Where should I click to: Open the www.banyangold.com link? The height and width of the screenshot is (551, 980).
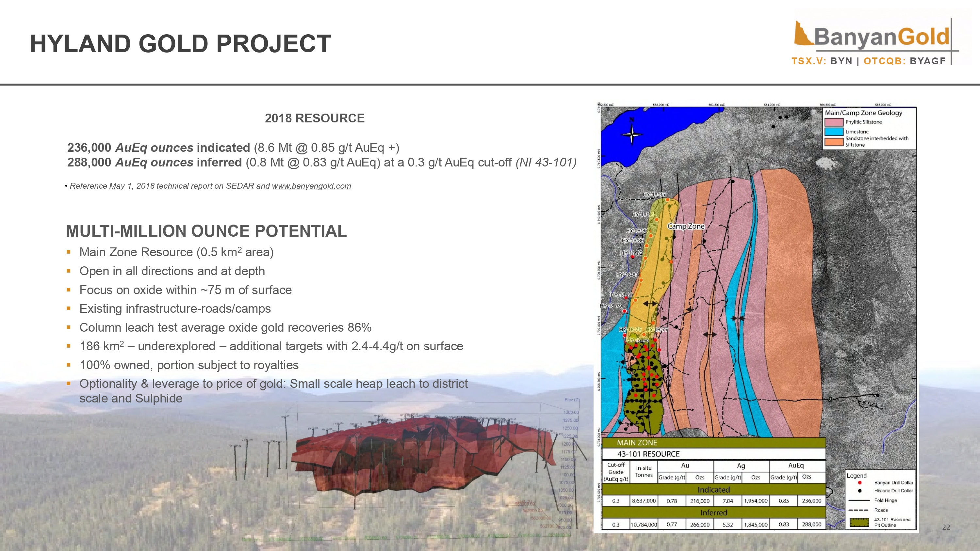click(311, 186)
